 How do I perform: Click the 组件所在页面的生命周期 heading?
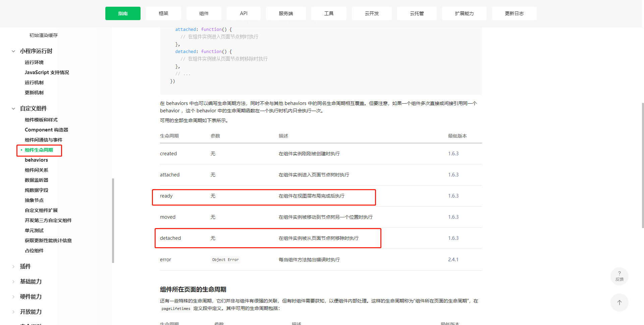[x=193, y=289]
